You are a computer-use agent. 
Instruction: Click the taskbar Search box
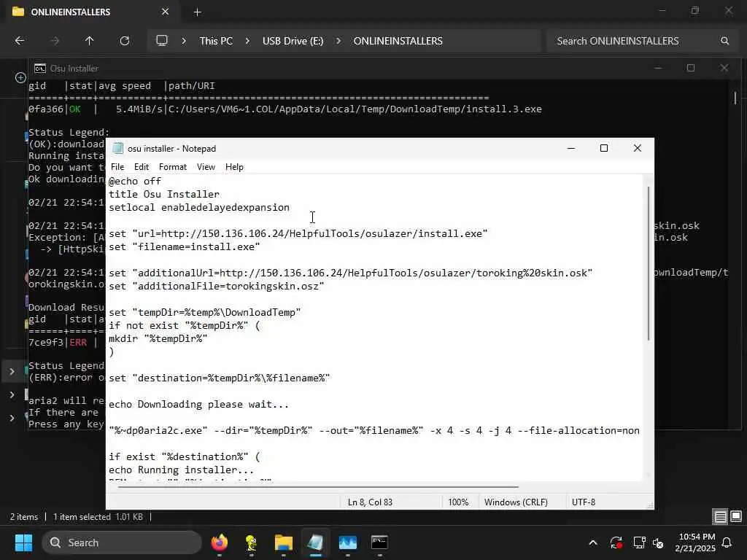click(x=122, y=542)
